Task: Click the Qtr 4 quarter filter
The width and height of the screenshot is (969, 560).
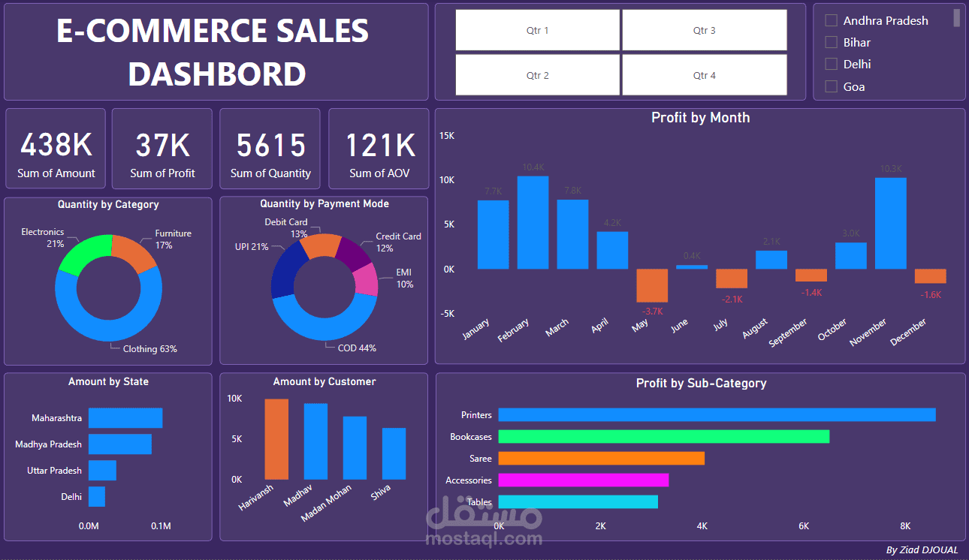Action: 705,75
